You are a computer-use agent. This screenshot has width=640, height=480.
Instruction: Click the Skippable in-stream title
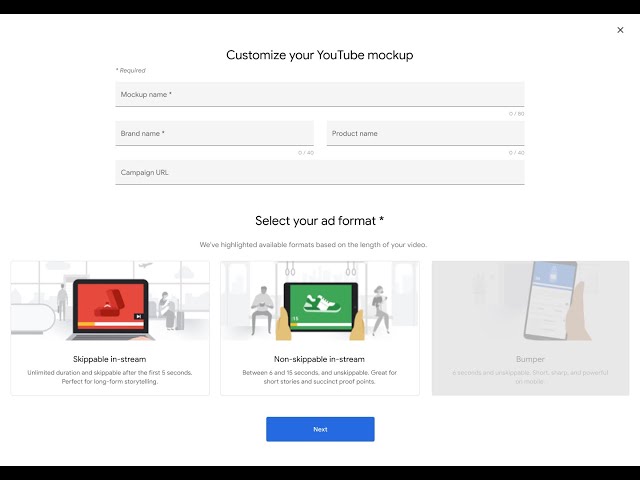109,359
